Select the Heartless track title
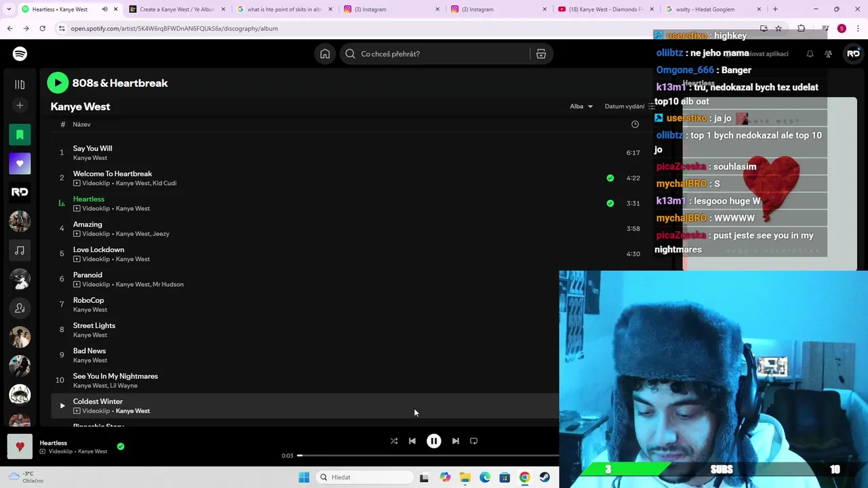Viewport: 868px width, 488px height. tap(89, 199)
